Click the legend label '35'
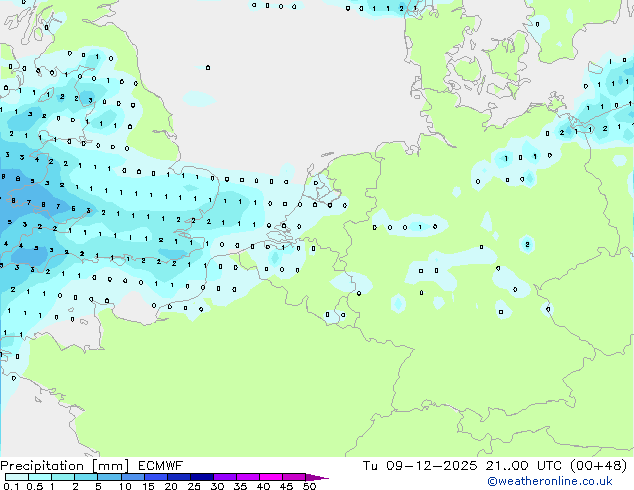 click(240, 486)
